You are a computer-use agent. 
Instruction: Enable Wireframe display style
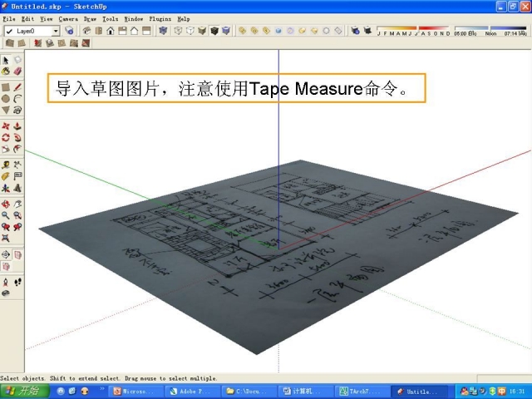coord(178,31)
